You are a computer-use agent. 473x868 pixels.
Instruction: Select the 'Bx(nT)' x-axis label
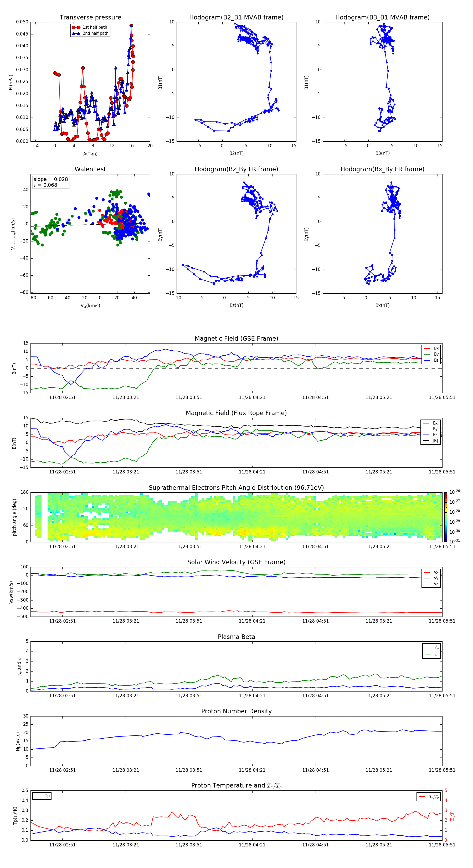point(382,305)
